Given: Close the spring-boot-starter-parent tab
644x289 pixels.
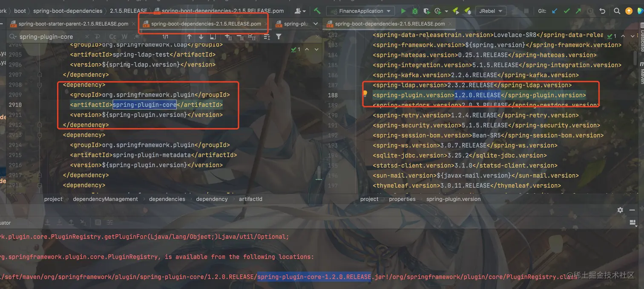Looking at the screenshot, I should tap(134, 24).
